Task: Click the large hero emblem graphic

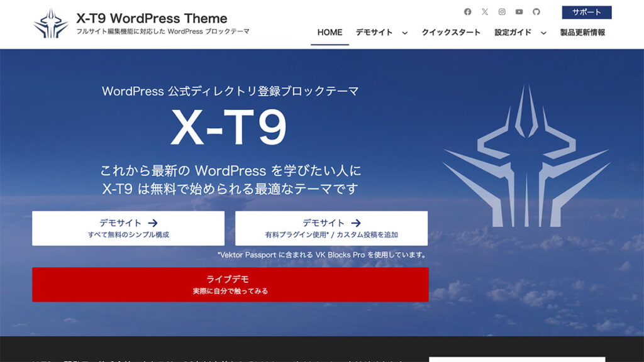Action: tap(526, 156)
